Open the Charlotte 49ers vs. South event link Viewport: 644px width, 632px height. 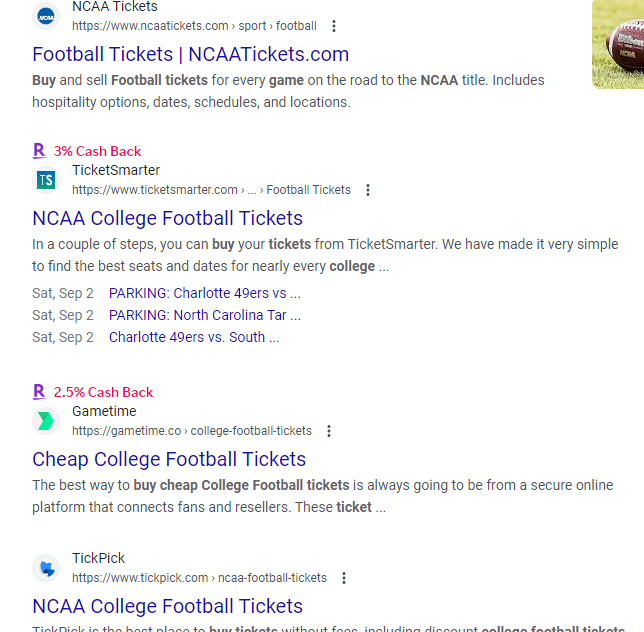click(x=193, y=337)
